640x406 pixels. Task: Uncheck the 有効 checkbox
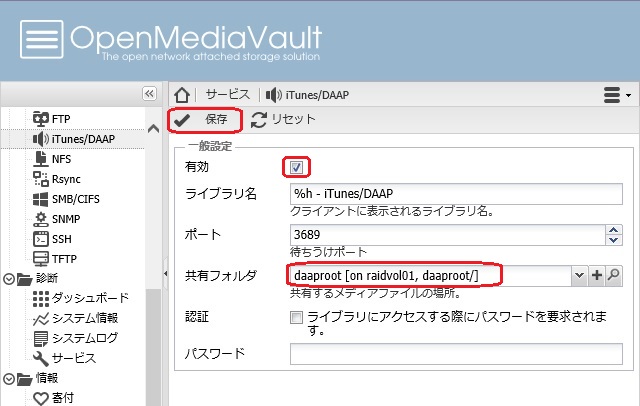click(296, 167)
